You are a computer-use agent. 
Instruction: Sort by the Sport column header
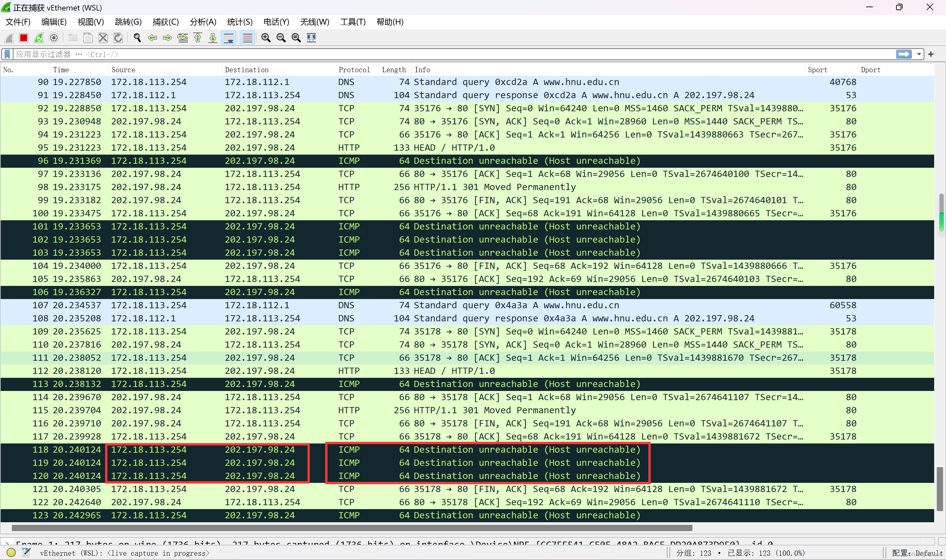coord(831,70)
